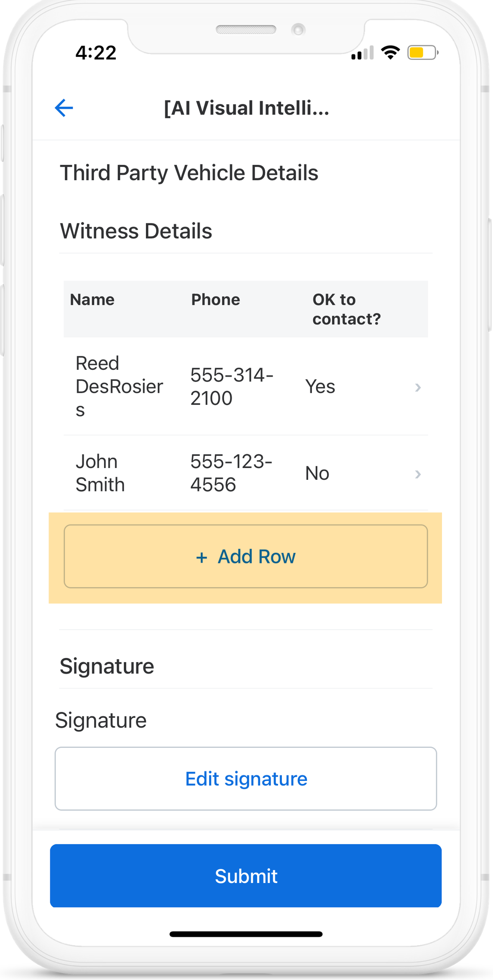Image resolution: width=493 pixels, height=980 pixels.
Task: Tap the OK to contact? column header
Action: (x=346, y=309)
